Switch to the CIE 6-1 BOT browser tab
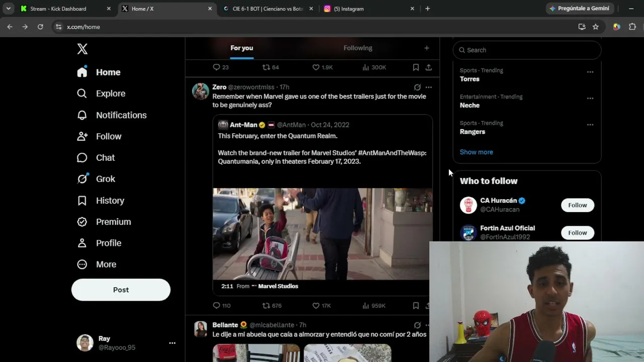Viewport: 644px width, 362px height. click(268, 9)
